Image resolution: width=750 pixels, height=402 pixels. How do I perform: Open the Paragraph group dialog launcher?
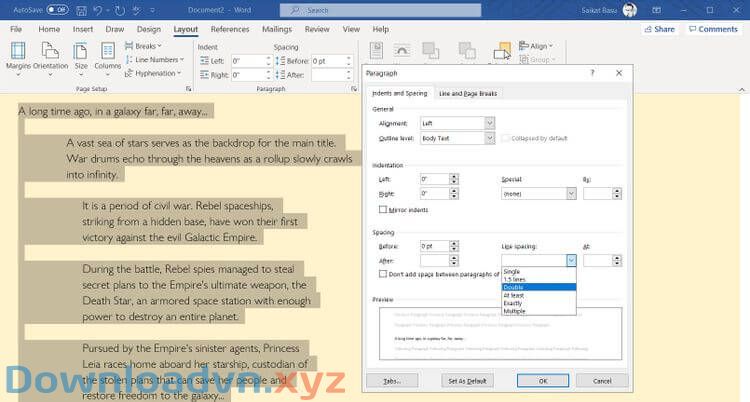tap(353, 89)
